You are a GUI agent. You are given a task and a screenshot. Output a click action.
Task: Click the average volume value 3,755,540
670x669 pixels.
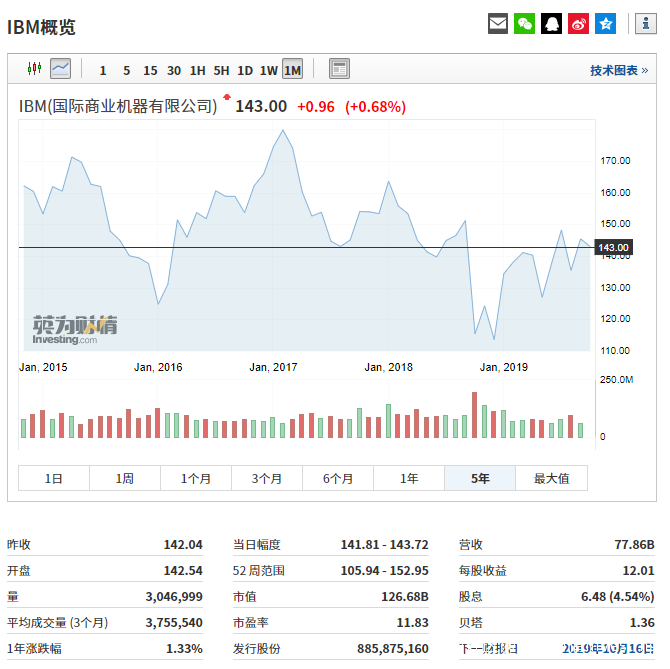(x=174, y=622)
